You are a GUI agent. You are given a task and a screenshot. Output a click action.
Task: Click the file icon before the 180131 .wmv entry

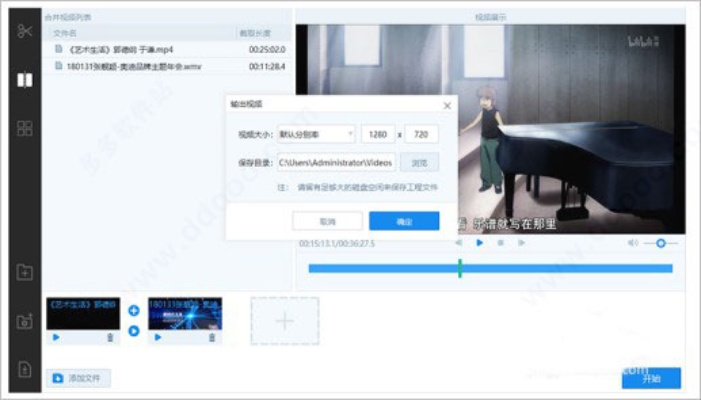(59, 66)
